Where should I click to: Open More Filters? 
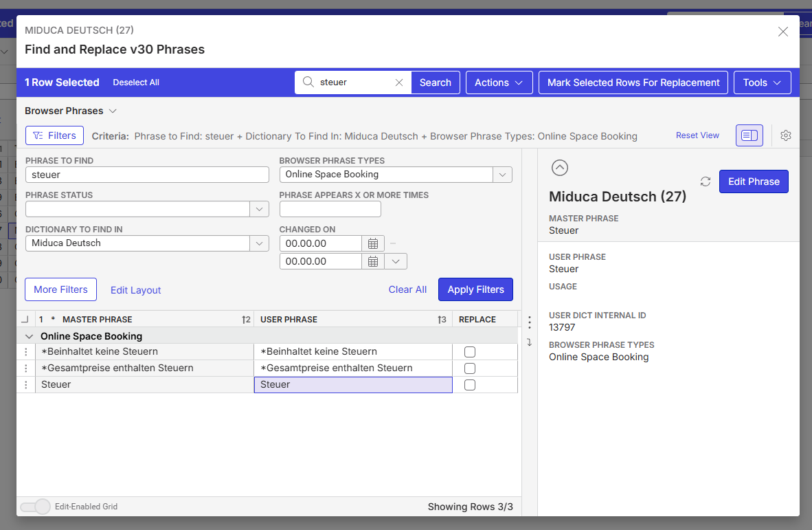tap(60, 289)
